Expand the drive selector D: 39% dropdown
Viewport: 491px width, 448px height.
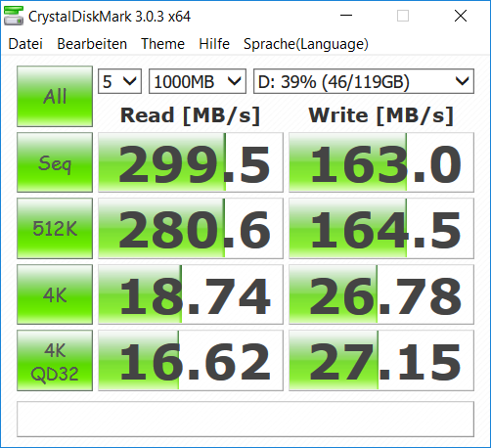coord(364,81)
